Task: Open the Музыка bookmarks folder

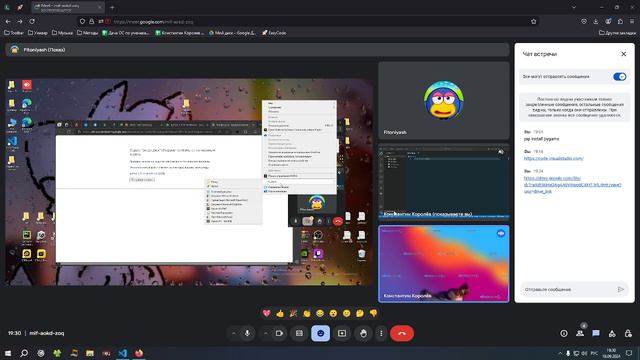Action: pos(62,33)
